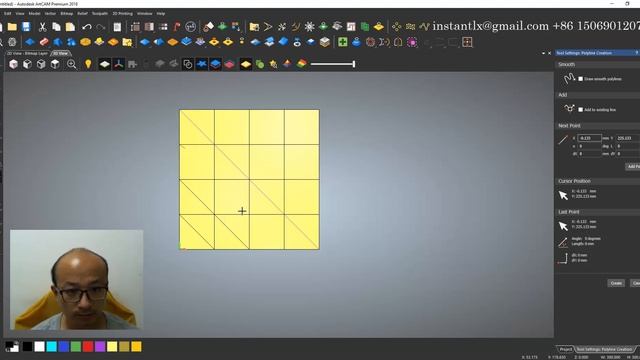Open the Edit menu
640x360 pixels.
pos(8,13)
